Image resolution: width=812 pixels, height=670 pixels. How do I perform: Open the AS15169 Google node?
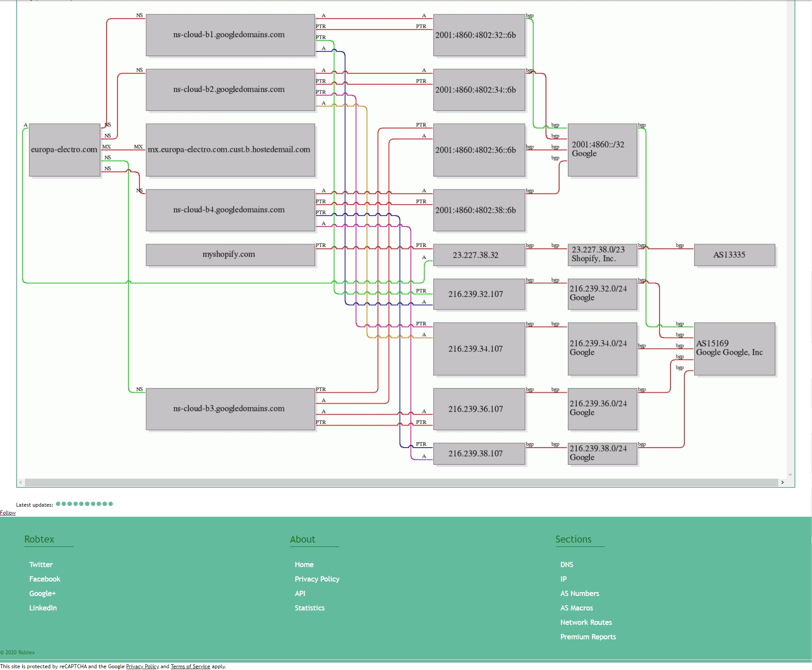[735, 349]
